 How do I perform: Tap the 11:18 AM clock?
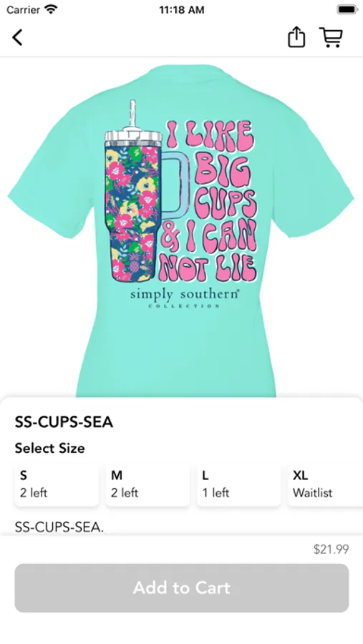182,10
